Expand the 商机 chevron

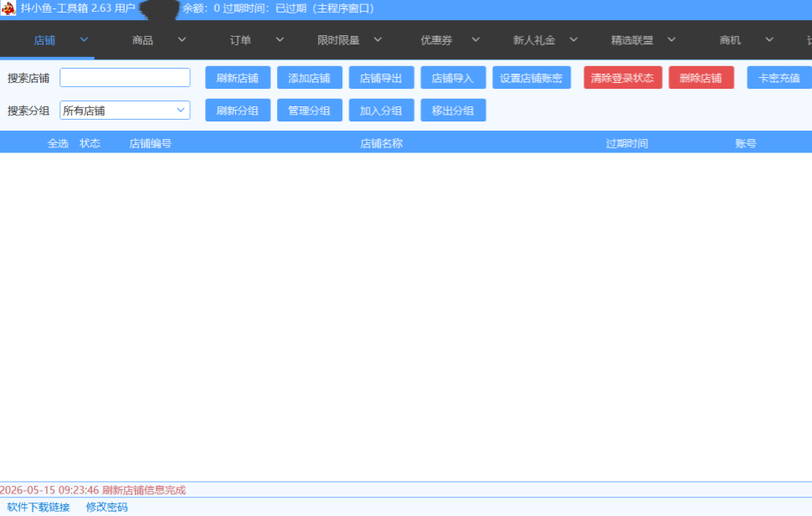pos(769,39)
